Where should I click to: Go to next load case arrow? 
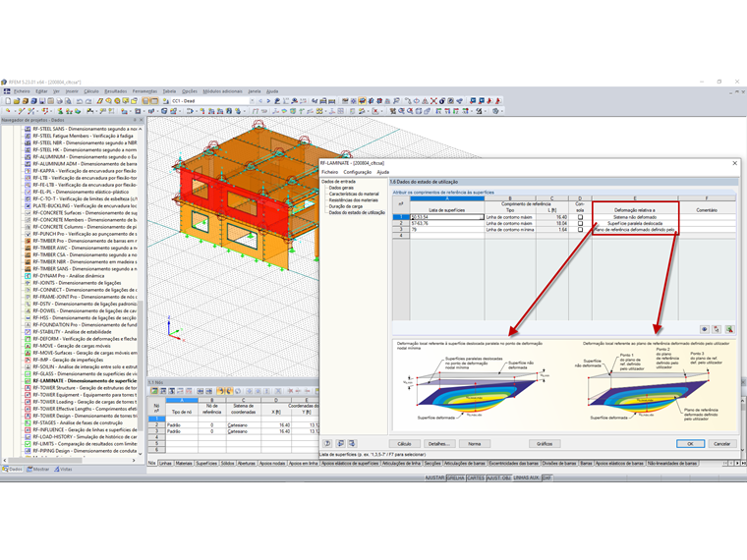pos(268,101)
